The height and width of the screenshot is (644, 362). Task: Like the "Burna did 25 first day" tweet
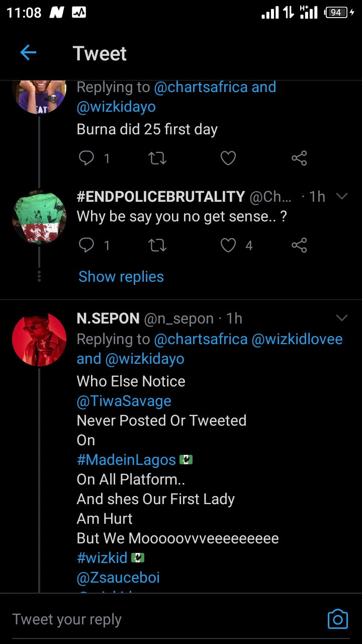228,158
